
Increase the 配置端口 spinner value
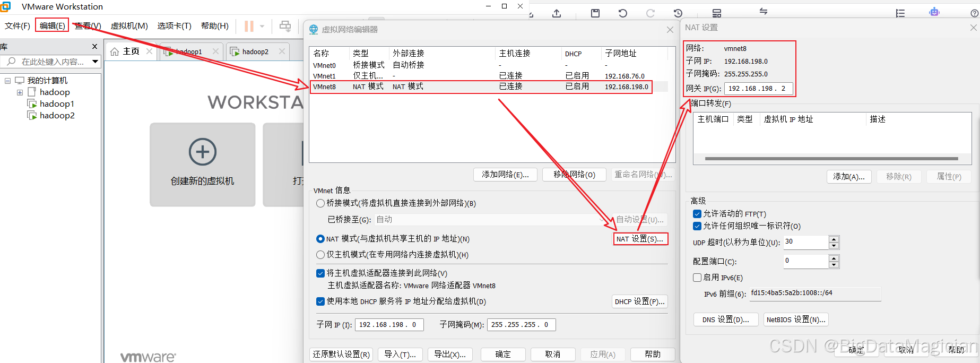tap(834, 258)
